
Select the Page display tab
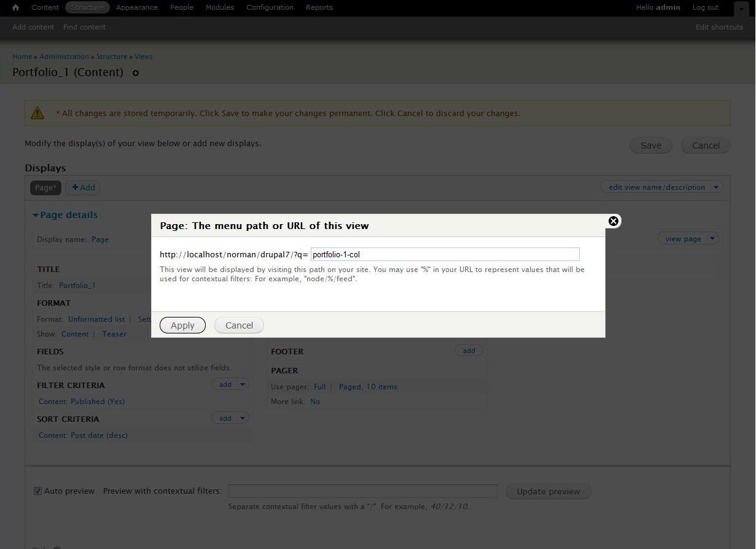(x=45, y=187)
